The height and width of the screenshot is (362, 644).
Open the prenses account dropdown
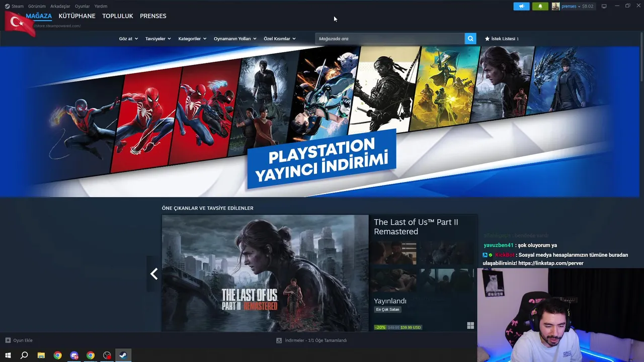[571, 6]
